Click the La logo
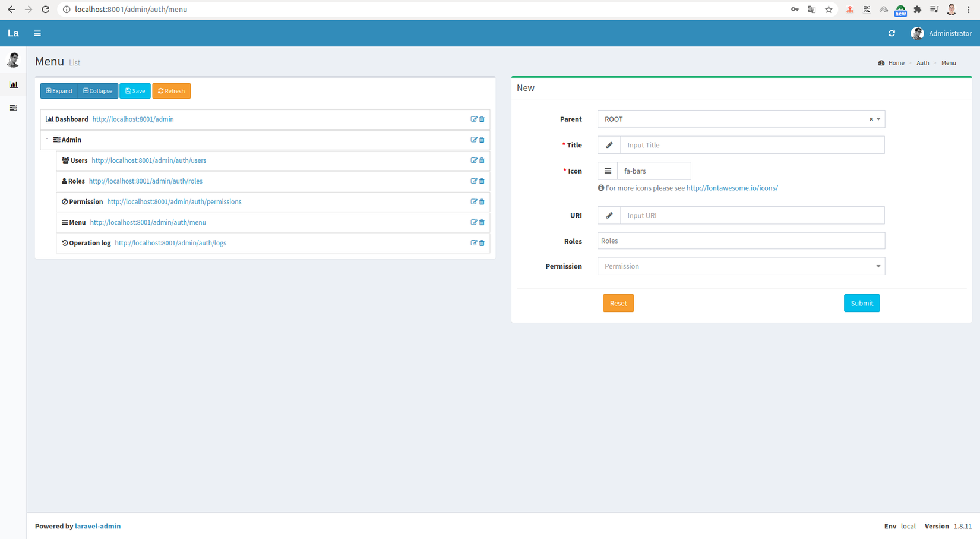 13,33
